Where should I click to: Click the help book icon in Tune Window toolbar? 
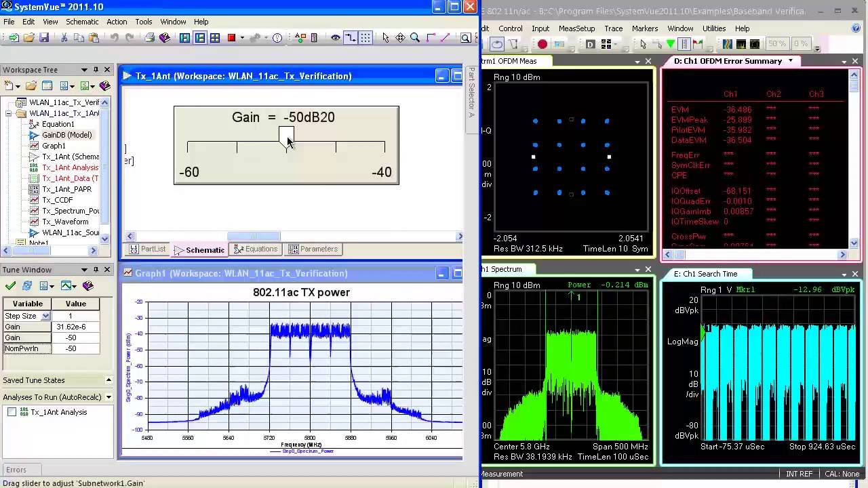(x=87, y=286)
